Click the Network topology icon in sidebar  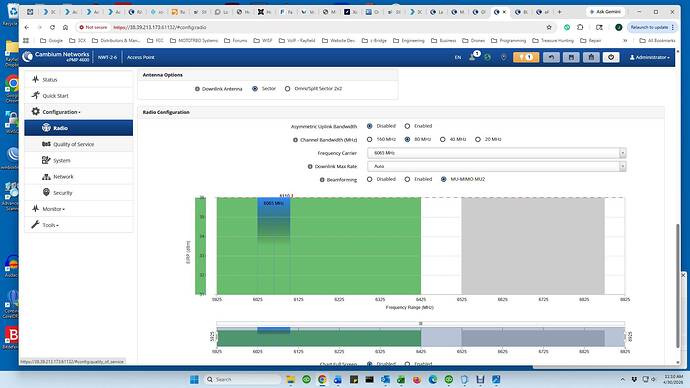click(x=46, y=176)
